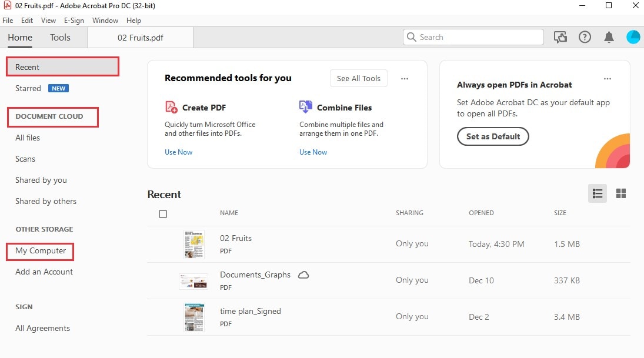Click the Set as Default button
Image resolution: width=644 pixels, height=358 pixels.
(x=493, y=136)
